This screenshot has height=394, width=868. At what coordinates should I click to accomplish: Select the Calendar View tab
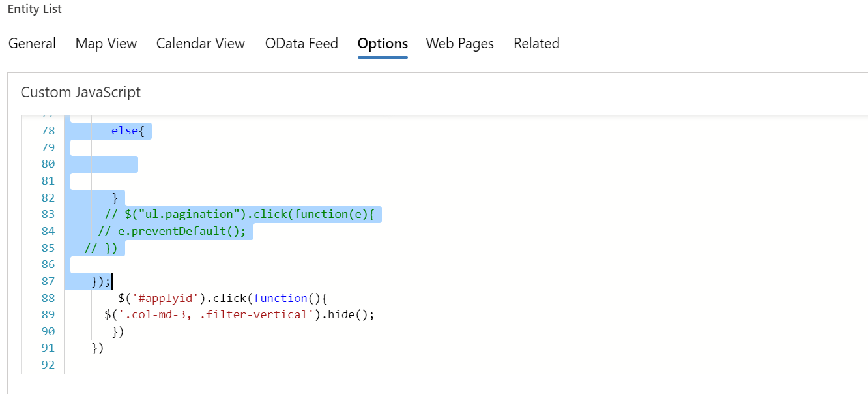[201, 44]
